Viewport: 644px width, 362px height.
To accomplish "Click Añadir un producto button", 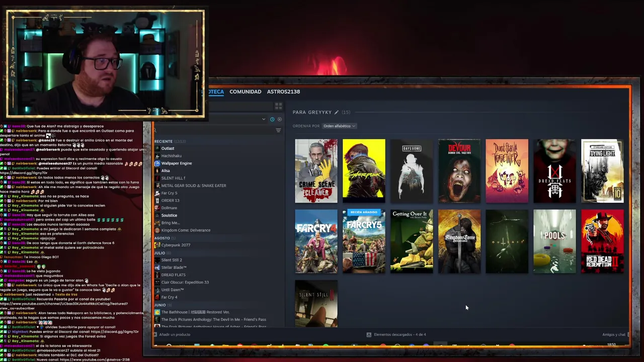I will (173, 334).
